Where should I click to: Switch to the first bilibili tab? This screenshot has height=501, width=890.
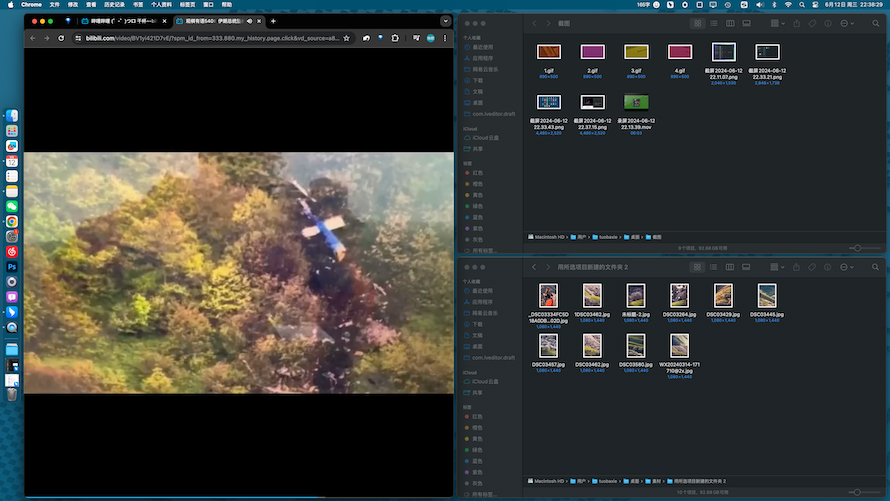124,21
